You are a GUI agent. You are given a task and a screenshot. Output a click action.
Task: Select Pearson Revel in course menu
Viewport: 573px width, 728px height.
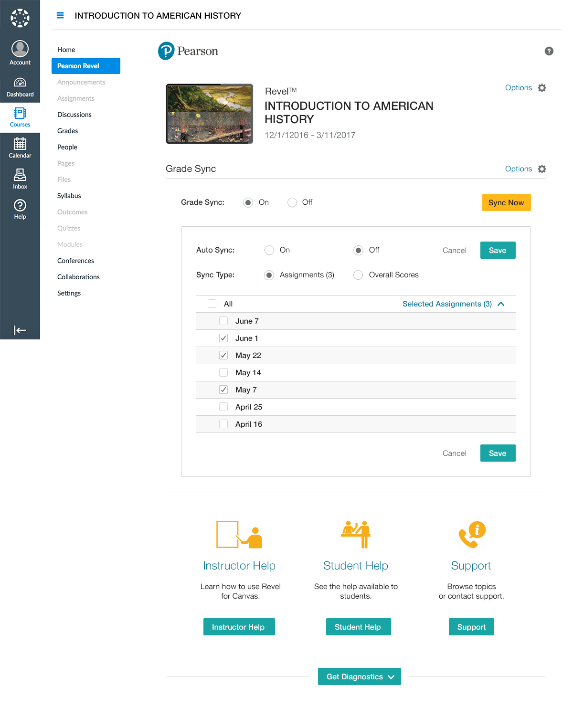[86, 66]
